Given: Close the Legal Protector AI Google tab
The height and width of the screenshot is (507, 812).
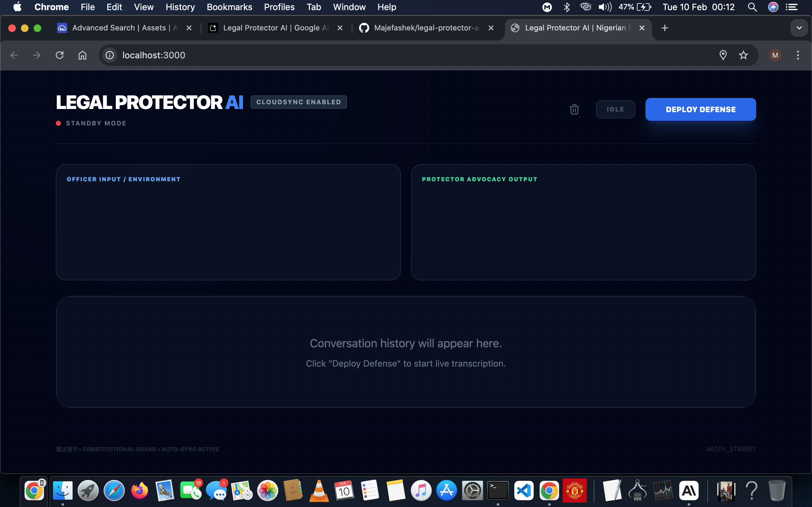Looking at the screenshot, I should (x=340, y=28).
